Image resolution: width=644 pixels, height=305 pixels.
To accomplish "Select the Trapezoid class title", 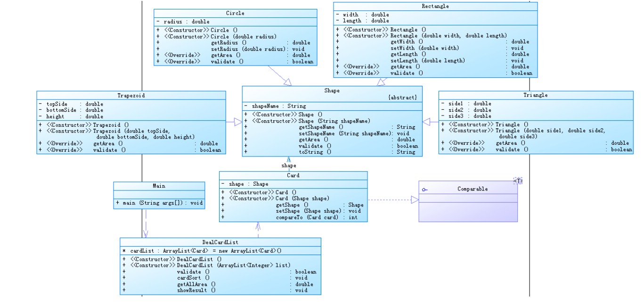I will point(131,96).
